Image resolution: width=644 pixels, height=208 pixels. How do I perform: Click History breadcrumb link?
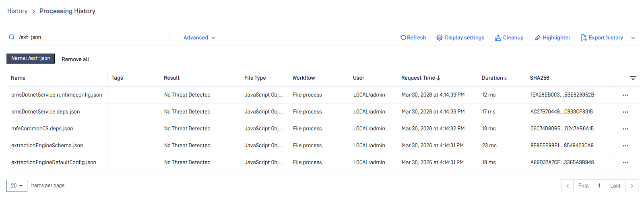pyautogui.click(x=17, y=11)
